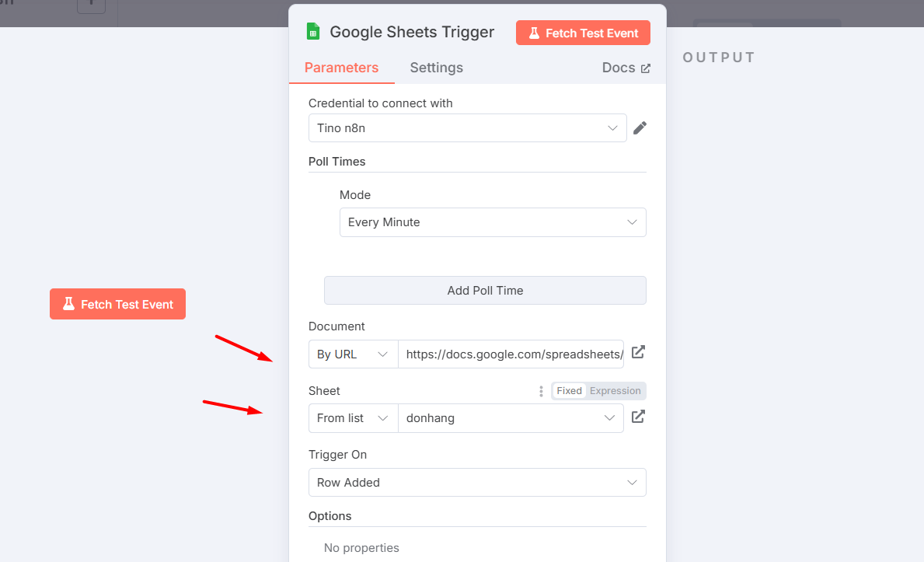This screenshot has width=924, height=562.
Task: Click the No properties text
Action: [361, 548]
